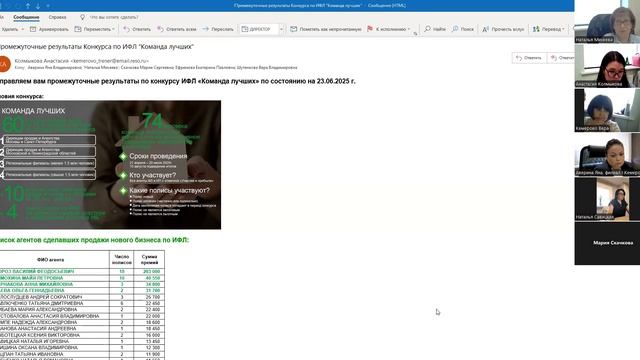Image resolution: width=640 pixels, height=360 pixels.
Task: Select Мария Скачкова participant tile
Action: [x=607, y=243]
